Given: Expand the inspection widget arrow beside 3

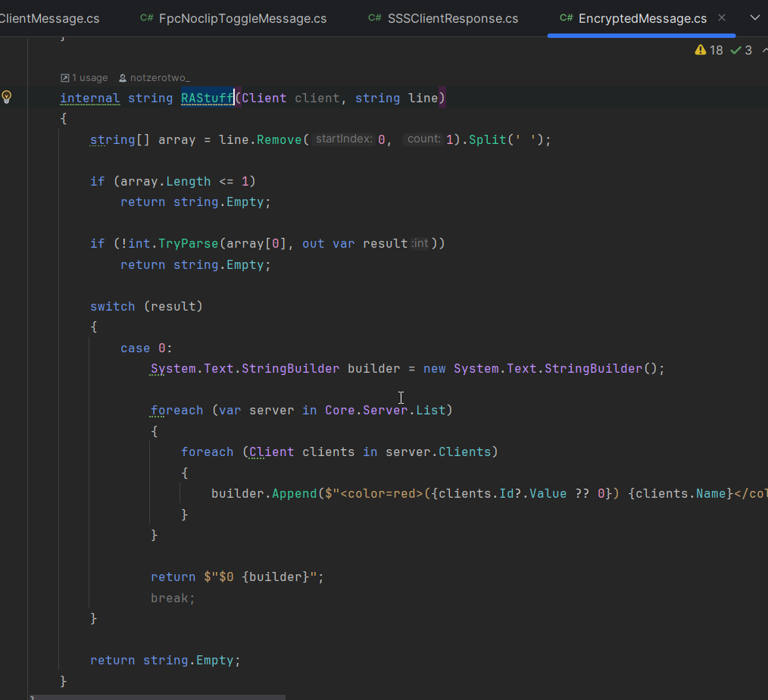Looking at the screenshot, I should [764, 50].
